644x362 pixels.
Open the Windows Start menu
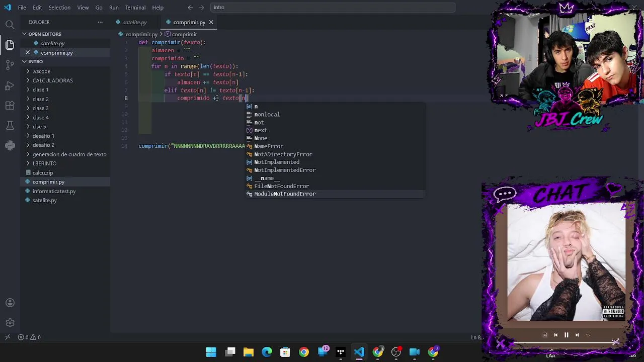[211, 352]
